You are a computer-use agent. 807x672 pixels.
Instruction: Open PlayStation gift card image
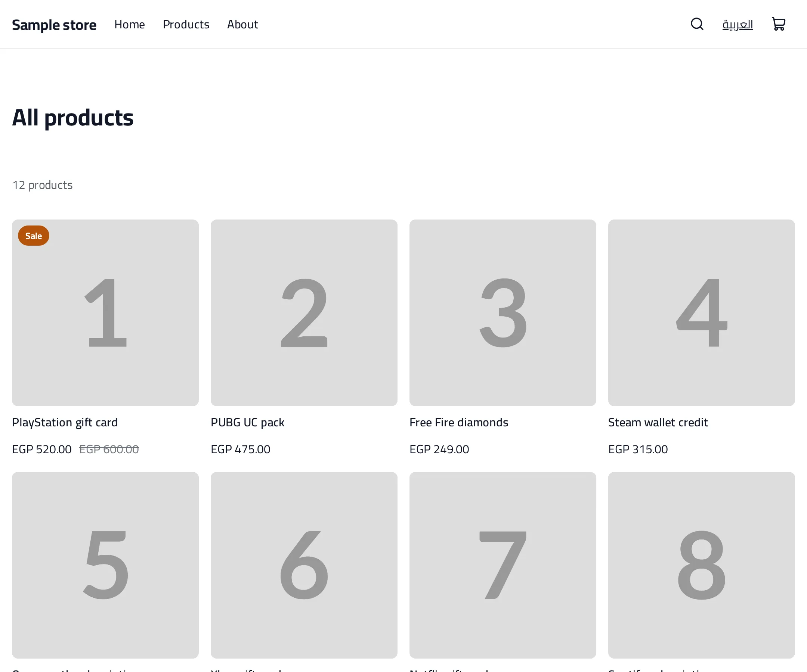(x=105, y=312)
